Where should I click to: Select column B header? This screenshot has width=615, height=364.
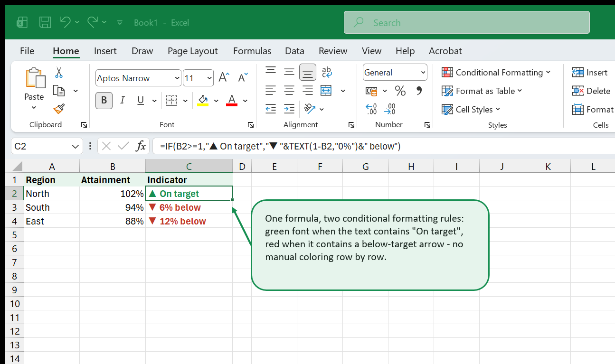113,166
